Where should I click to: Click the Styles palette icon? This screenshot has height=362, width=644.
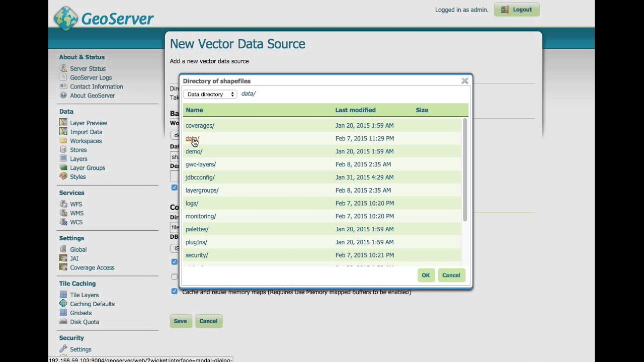(x=63, y=177)
